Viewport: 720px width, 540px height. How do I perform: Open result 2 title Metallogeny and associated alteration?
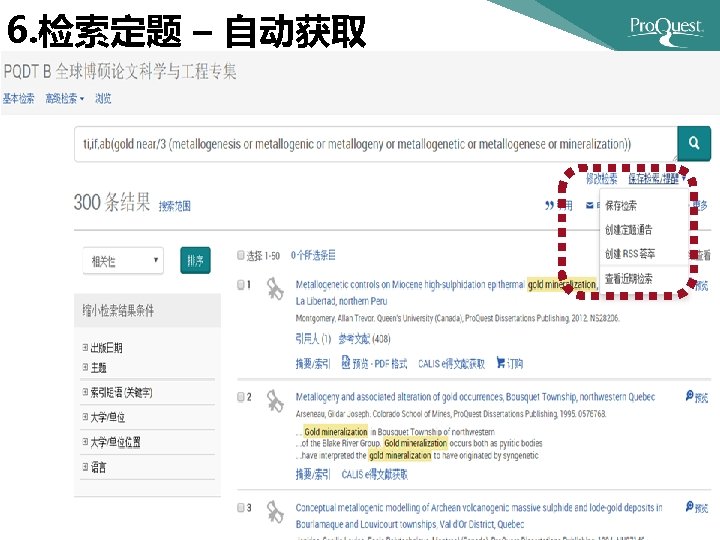475,396
